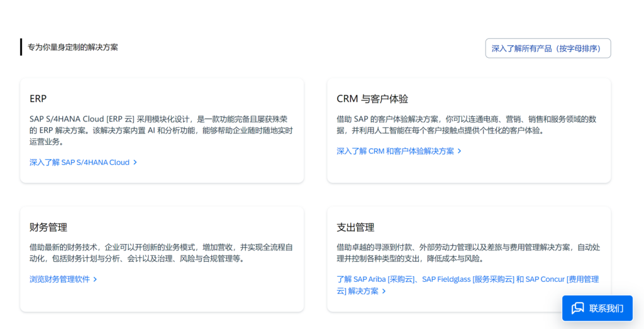Click the paragraph beginning 借助 SAP 的客户体验解决方案
This screenshot has height=329, width=644.
coord(467,125)
